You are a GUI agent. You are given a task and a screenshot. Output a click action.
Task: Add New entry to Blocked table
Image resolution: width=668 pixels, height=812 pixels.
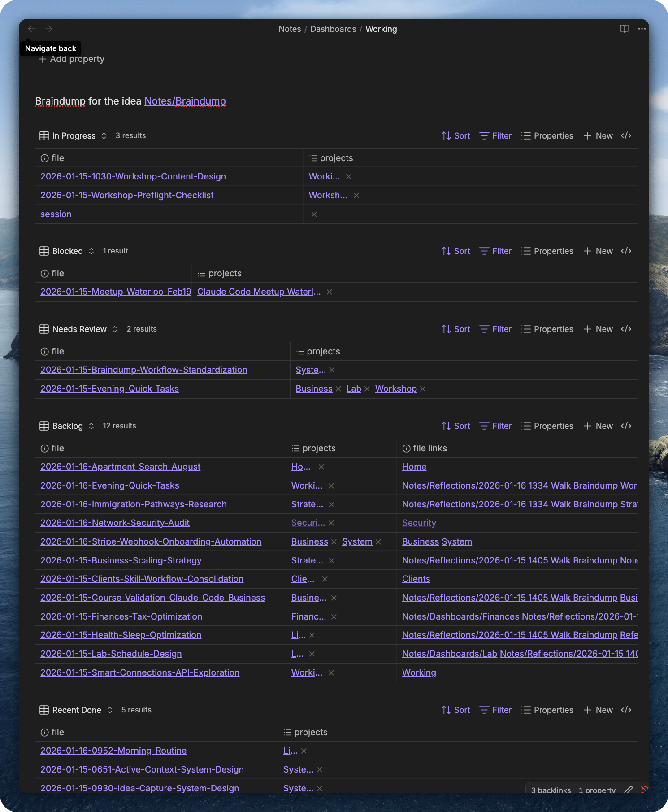coord(598,251)
